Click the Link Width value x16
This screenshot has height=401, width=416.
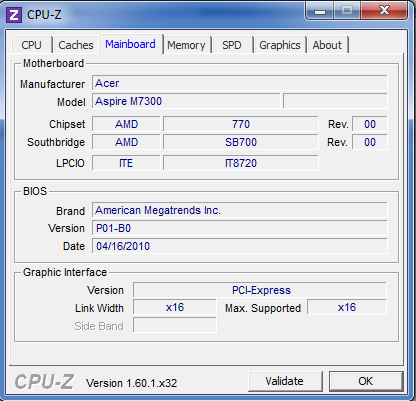coord(175,307)
